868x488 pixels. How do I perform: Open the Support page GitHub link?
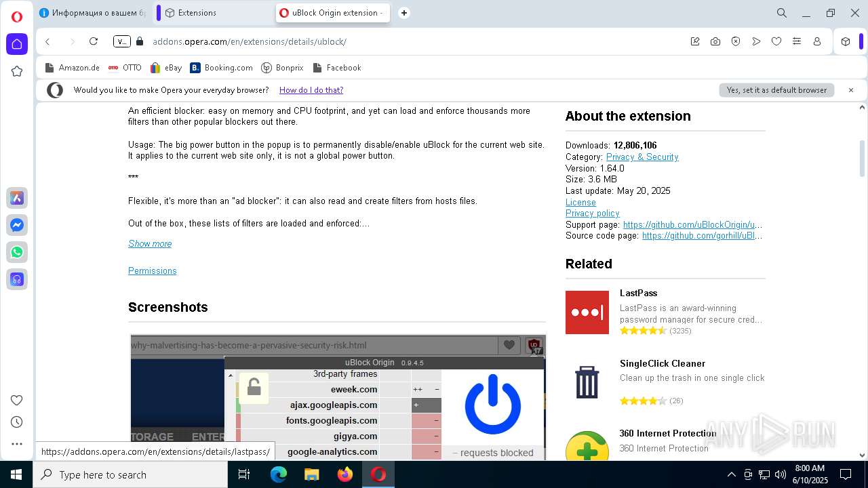tap(692, 224)
